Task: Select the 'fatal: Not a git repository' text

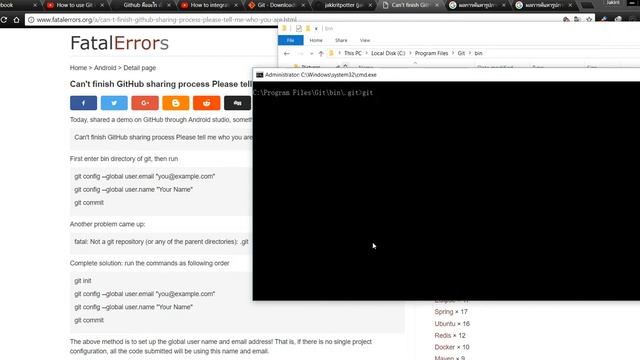Action: coord(161,242)
